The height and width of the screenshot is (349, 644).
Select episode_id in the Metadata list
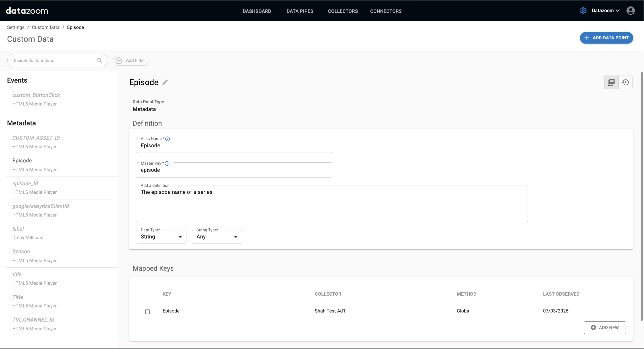click(x=25, y=184)
